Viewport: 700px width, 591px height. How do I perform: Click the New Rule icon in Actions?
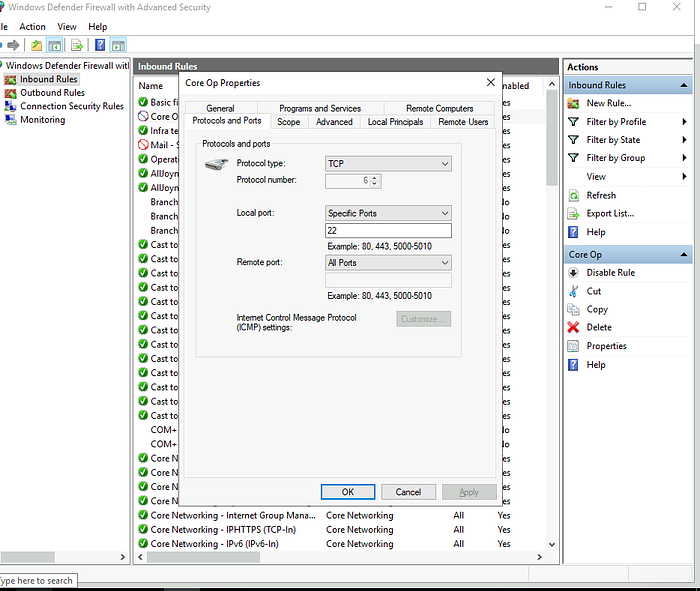[x=573, y=104]
